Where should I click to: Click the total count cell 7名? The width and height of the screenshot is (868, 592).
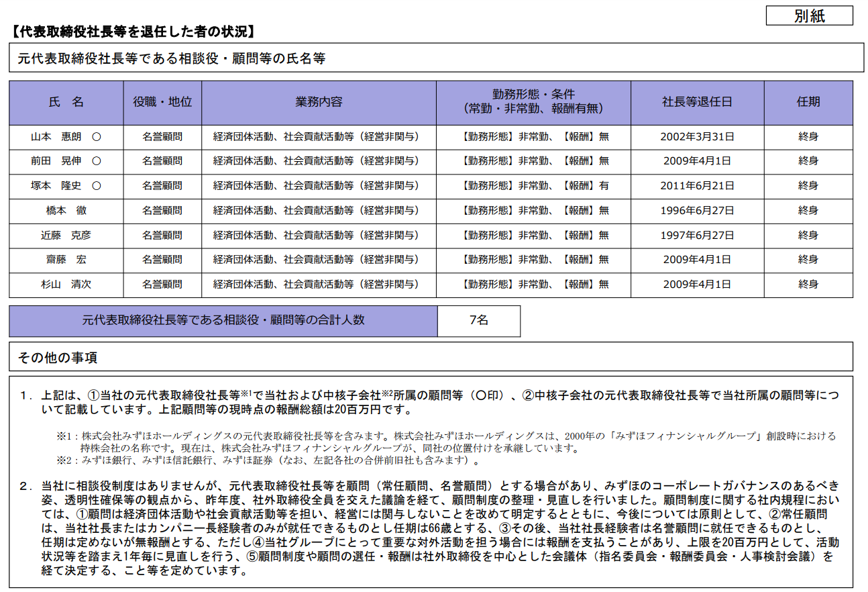point(479,321)
